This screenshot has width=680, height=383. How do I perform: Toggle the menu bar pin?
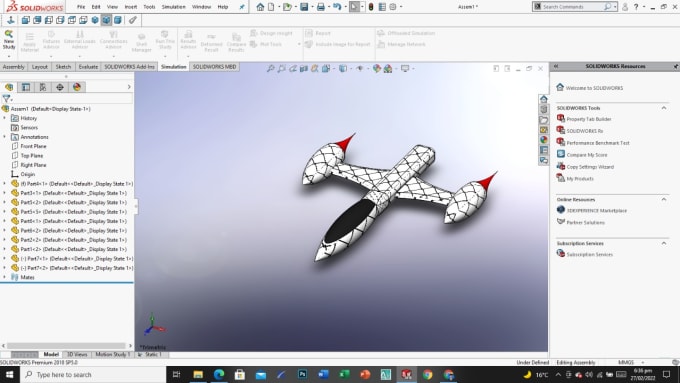(242, 7)
